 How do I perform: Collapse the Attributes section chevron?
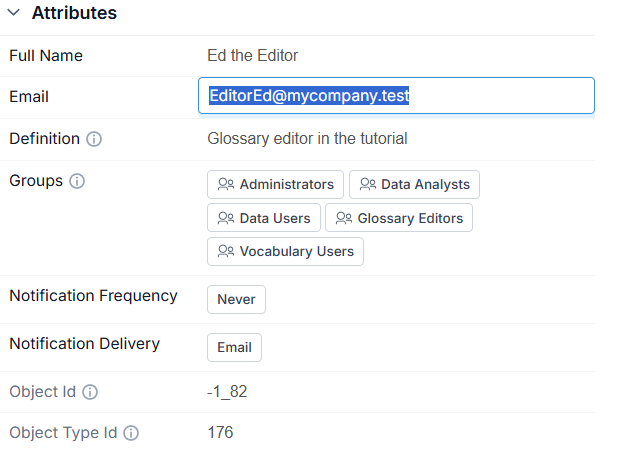pyautogui.click(x=13, y=13)
